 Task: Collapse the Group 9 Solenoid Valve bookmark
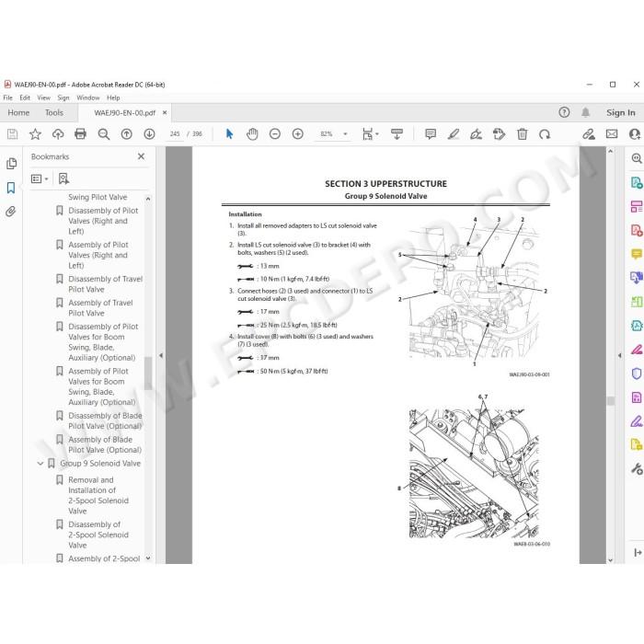click(x=40, y=464)
